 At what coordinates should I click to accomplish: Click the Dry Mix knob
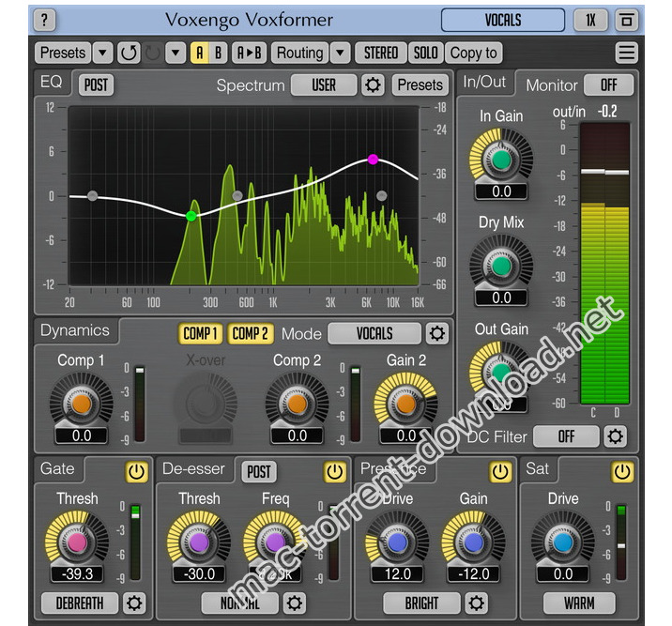coord(501,266)
